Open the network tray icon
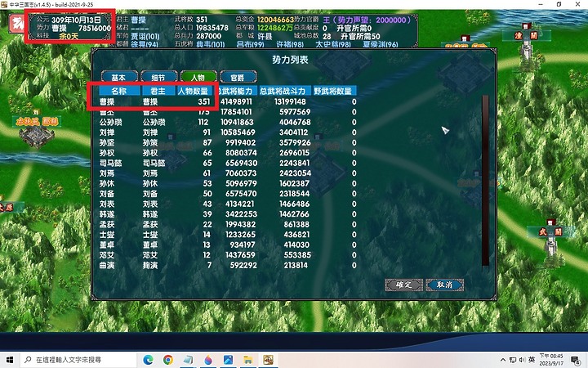This screenshot has width=588, height=368. click(513, 360)
